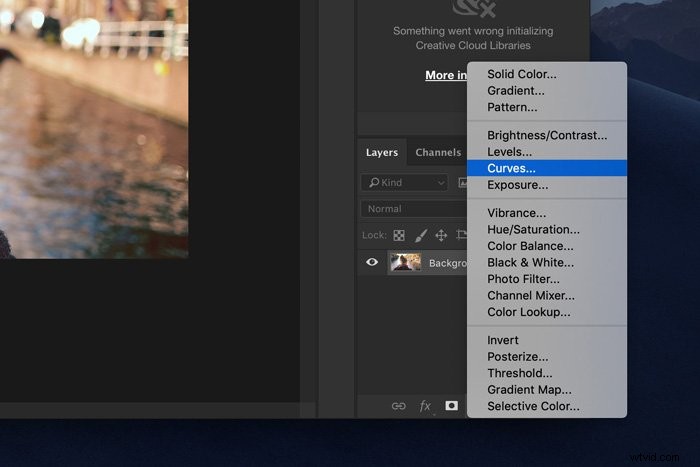Add a layer mask icon
The width and height of the screenshot is (700, 467).
pos(451,405)
